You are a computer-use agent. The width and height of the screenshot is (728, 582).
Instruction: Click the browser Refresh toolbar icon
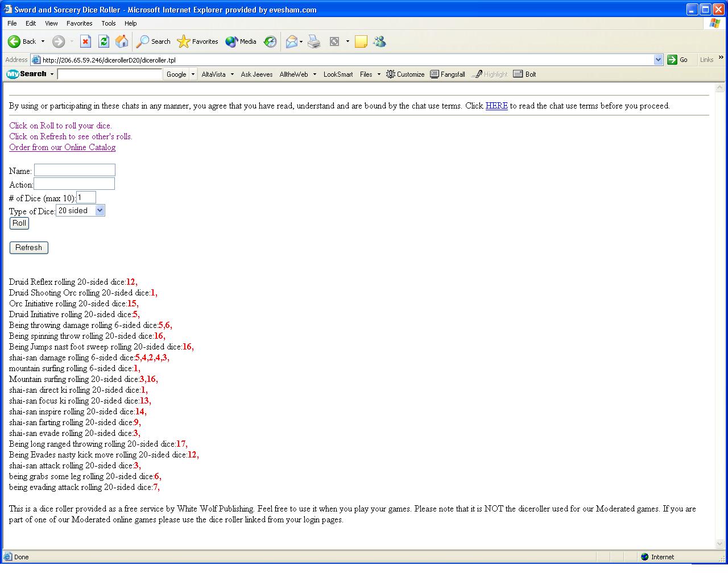click(x=104, y=41)
